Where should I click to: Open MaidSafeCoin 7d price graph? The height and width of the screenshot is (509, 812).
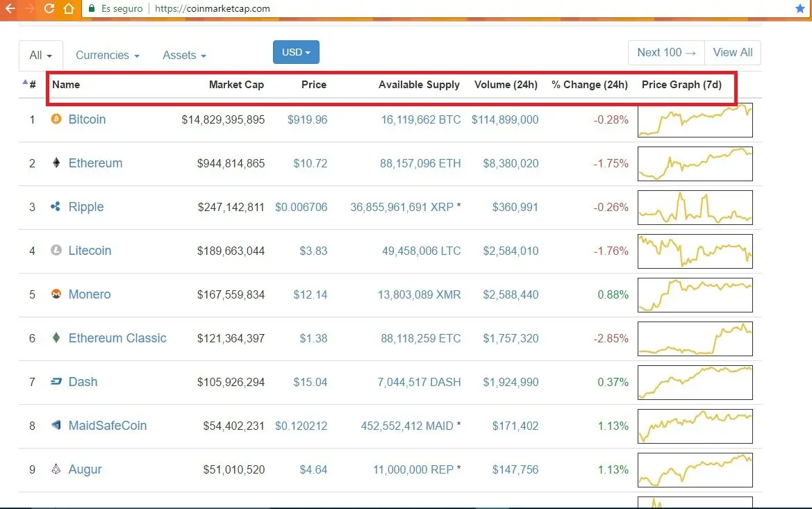point(695,426)
